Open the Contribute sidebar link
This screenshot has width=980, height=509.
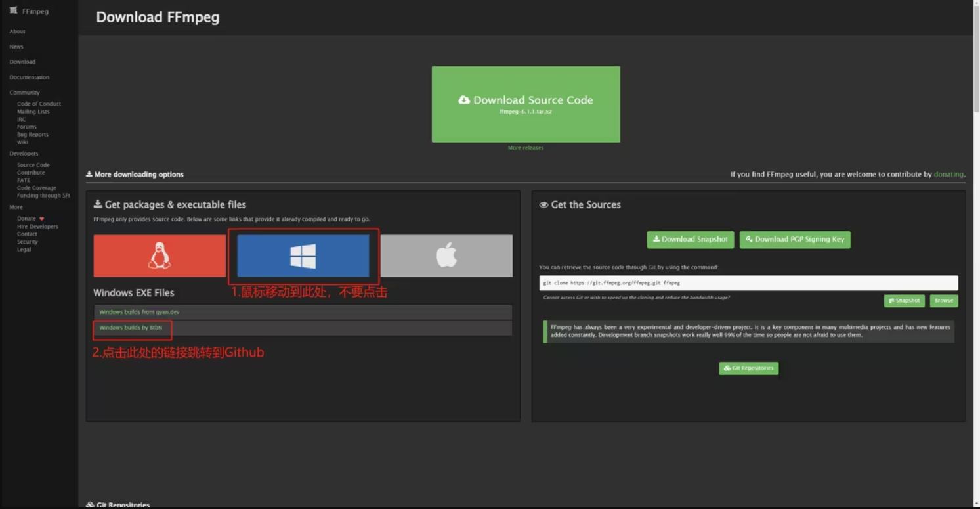(x=31, y=173)
